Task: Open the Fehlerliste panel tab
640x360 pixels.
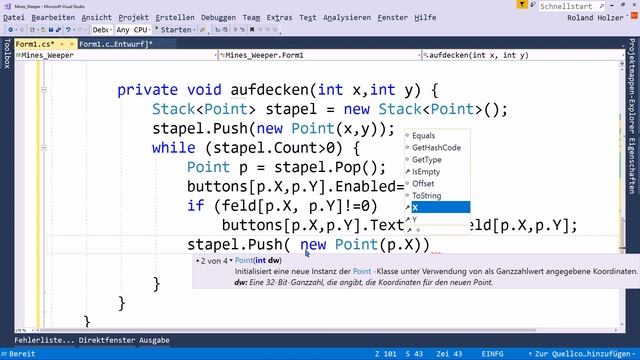Action: pyautogui.click(x=44, y=340)
